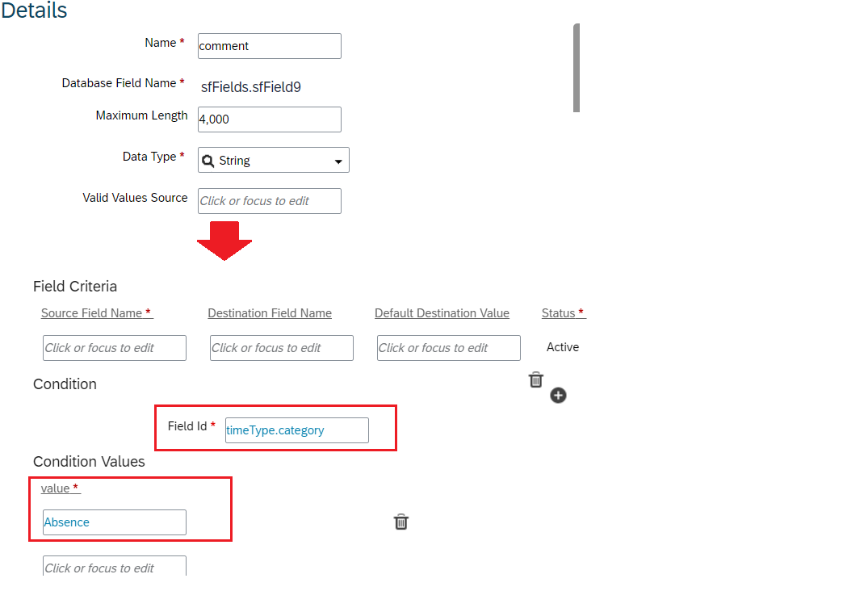Edit the Field Id timeType.category input
868x591 pixels.
296,430
